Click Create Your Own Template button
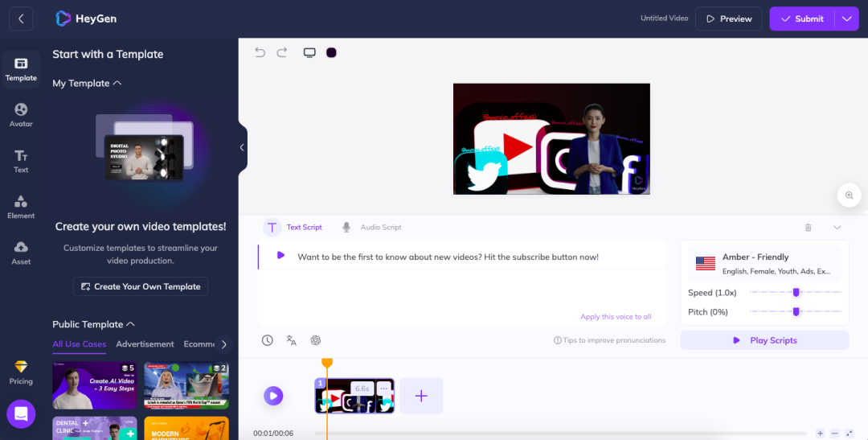The image size is (868, 440). click(141, 286)
